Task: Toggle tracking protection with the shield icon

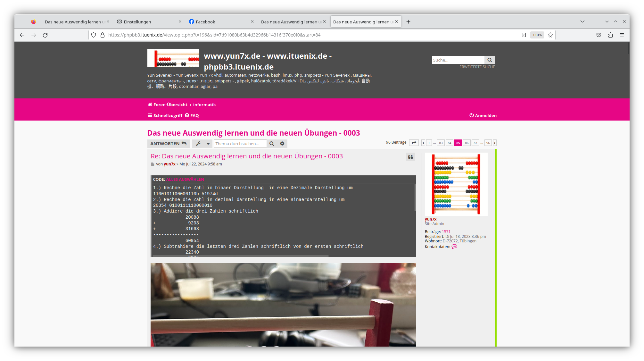Action: click(93, 35)
